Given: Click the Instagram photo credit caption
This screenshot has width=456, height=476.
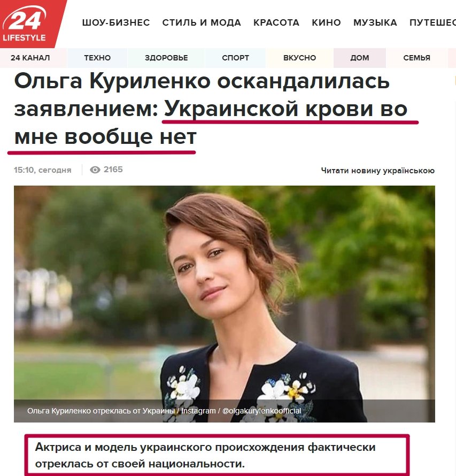Looking at the screenshot, I should 164,411.
